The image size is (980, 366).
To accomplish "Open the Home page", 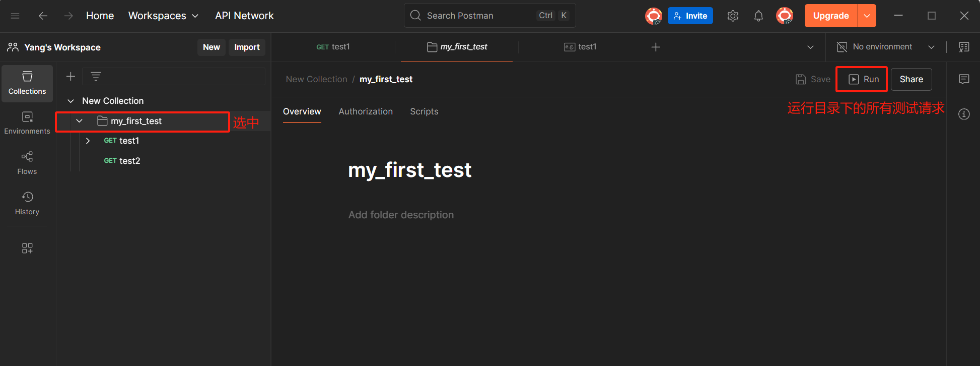I will point(100,16).
